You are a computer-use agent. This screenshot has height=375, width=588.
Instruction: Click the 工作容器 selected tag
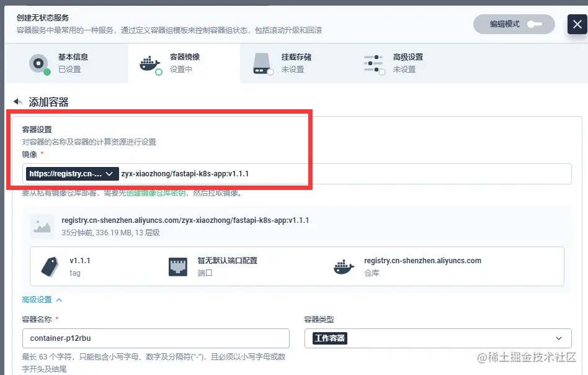coord(329,338)
